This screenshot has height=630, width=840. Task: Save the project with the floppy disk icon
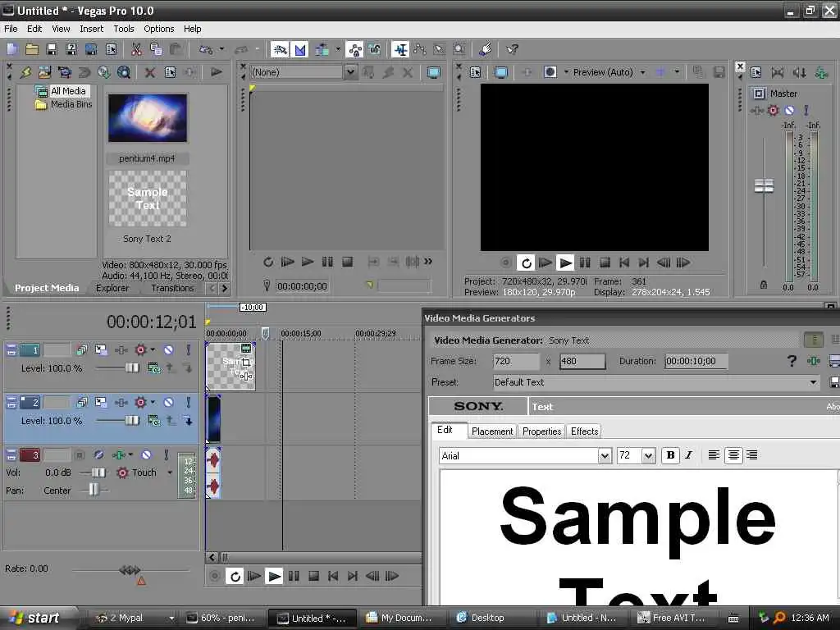[x=52, y=50]
